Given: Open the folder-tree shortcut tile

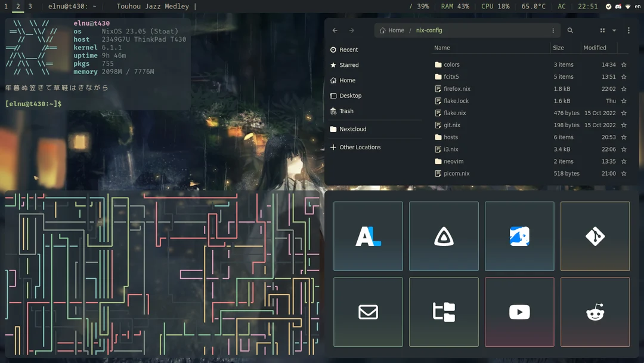Looking at the screenshot, I should (x=444, y=312).
